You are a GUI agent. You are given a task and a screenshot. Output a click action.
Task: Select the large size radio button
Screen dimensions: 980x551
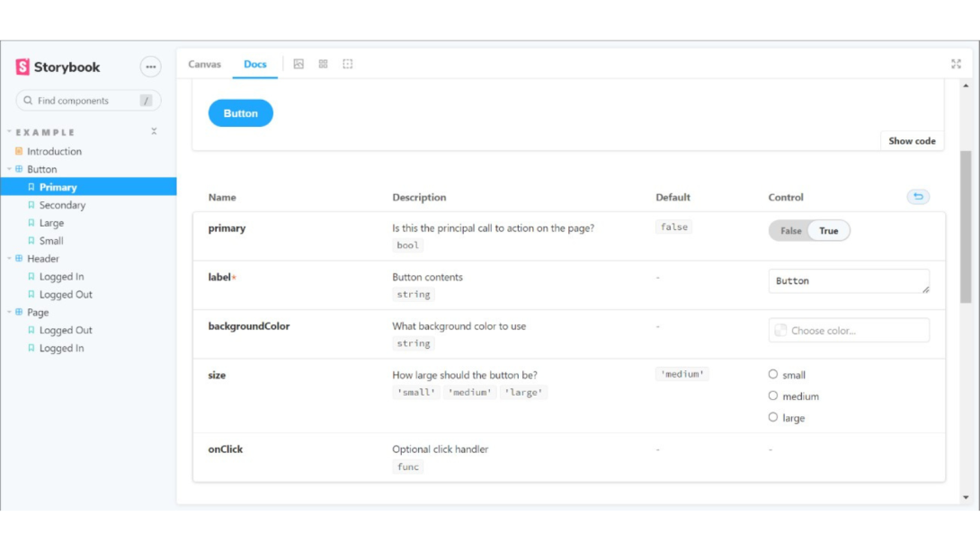point(773,417)
